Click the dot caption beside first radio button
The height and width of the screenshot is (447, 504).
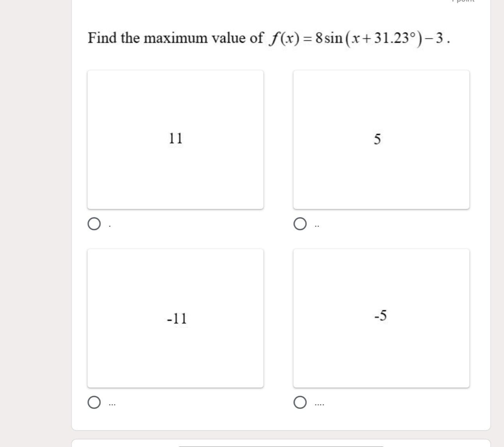(110, 225)
